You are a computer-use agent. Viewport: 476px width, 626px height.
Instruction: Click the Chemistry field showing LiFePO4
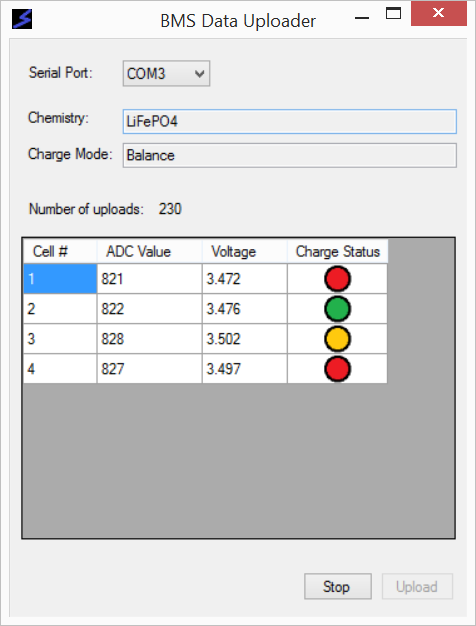coord(290,121)
